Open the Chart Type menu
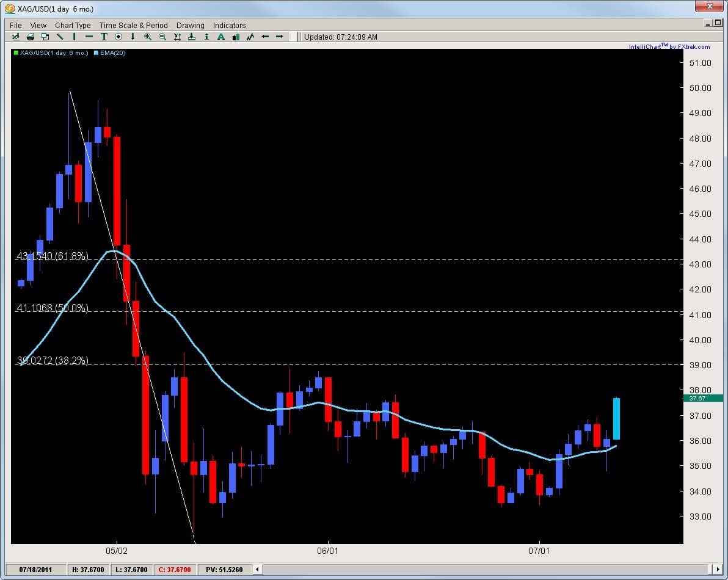Image resolution: width=728 pixels, height=580 pixels. (x=73, y=25)
